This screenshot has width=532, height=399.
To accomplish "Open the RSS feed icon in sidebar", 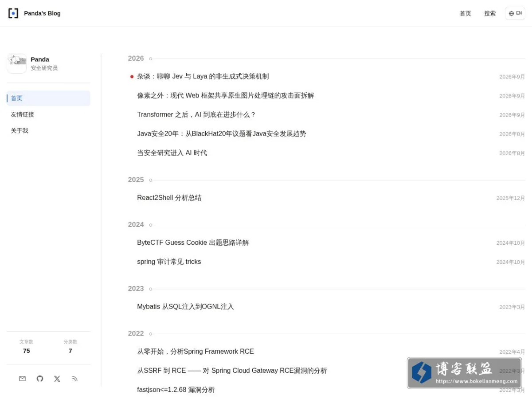I will [74, 379].
